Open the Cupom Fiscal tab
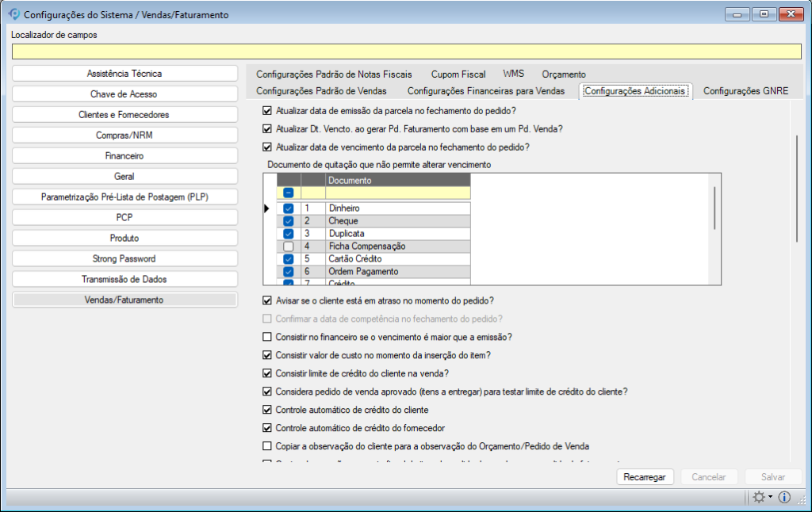This screenshot has height=512, width=812. [458, 75]
